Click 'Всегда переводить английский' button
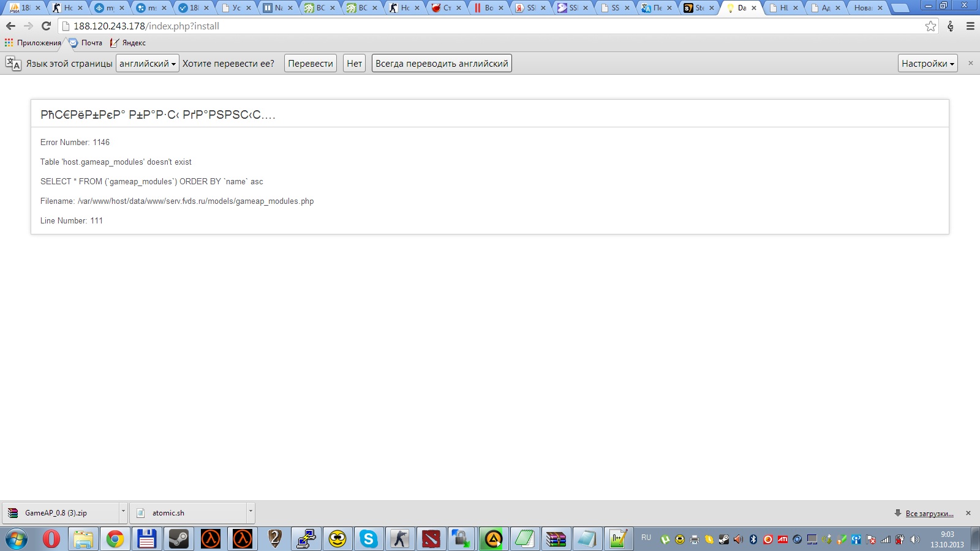Image resolution: width=980 pixels, height=551 pixels. click(x=441, y=64)
